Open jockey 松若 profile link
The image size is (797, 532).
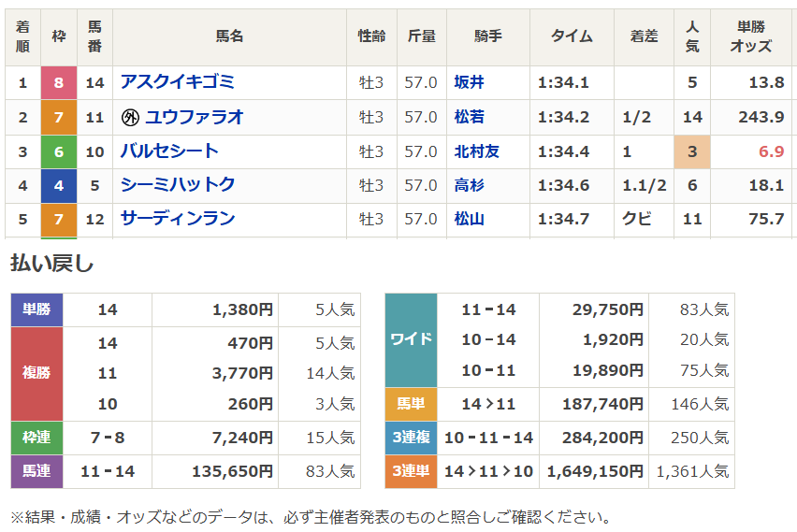(469, 118)
